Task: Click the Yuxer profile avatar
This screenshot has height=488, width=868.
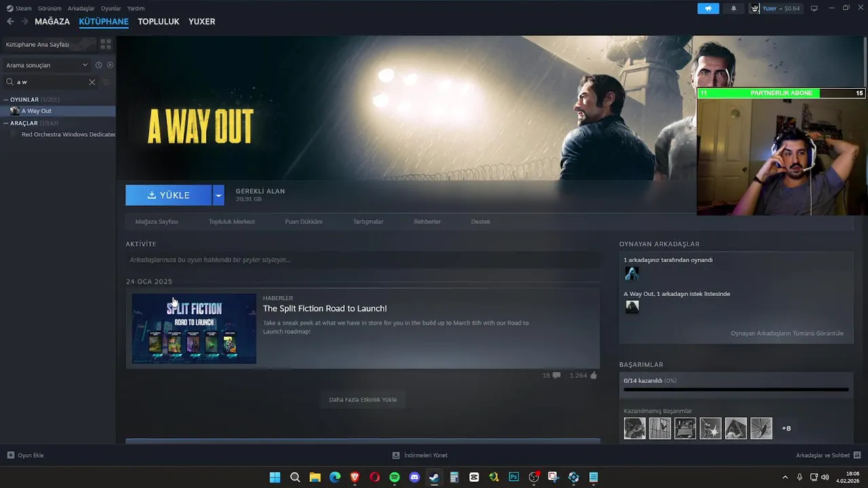Action: click(755, 8)
